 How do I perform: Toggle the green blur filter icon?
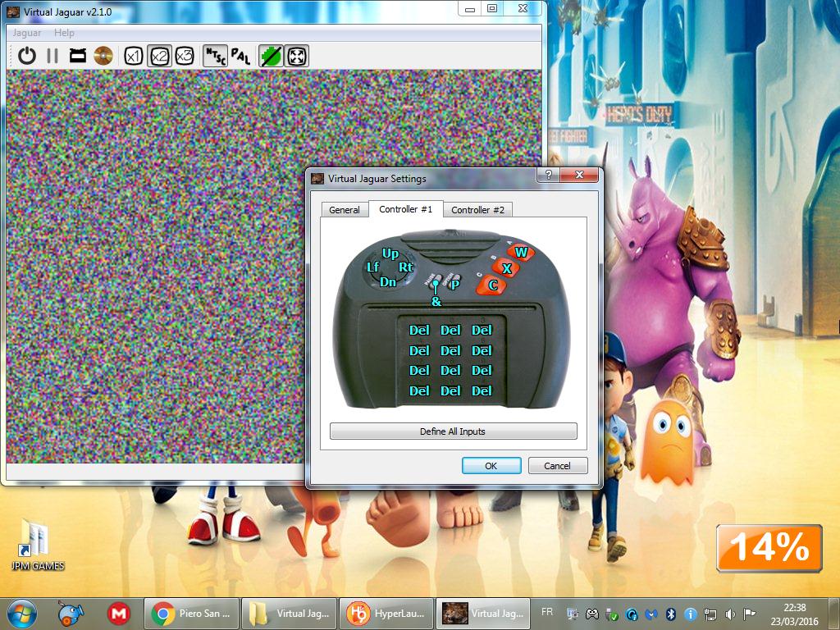[271, 56]
